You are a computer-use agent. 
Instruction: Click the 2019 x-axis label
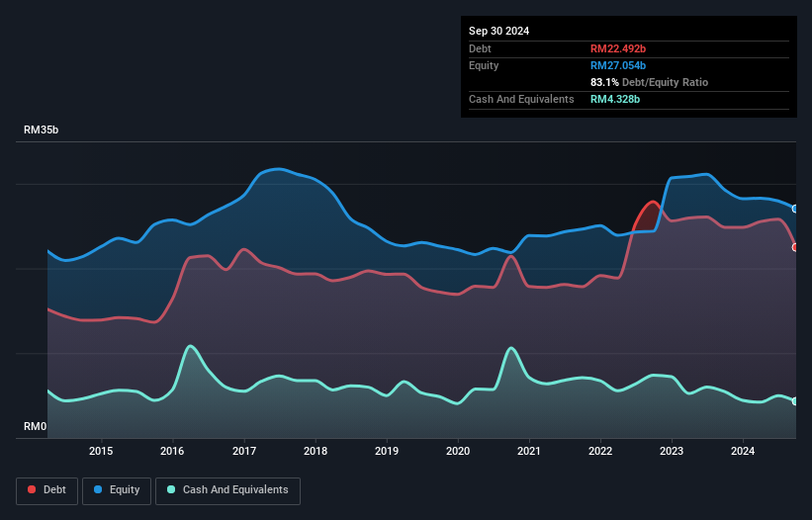click(387, 451)
